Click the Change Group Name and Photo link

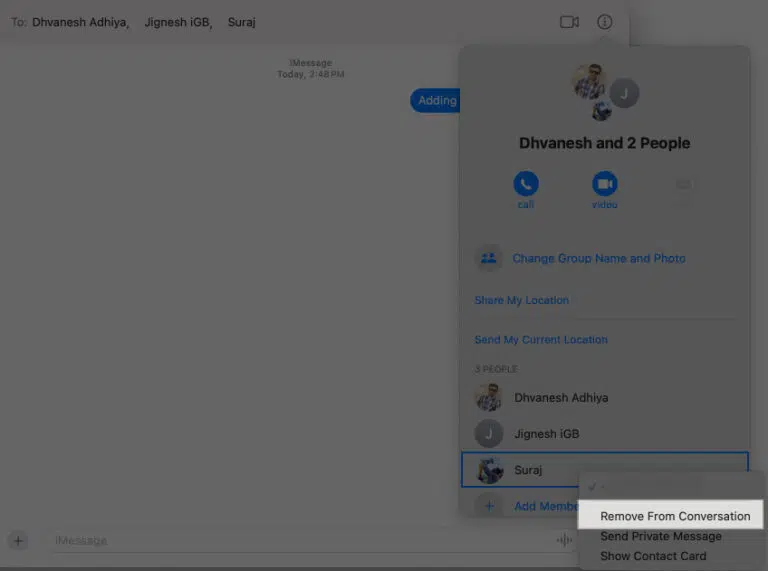point(598,258)
